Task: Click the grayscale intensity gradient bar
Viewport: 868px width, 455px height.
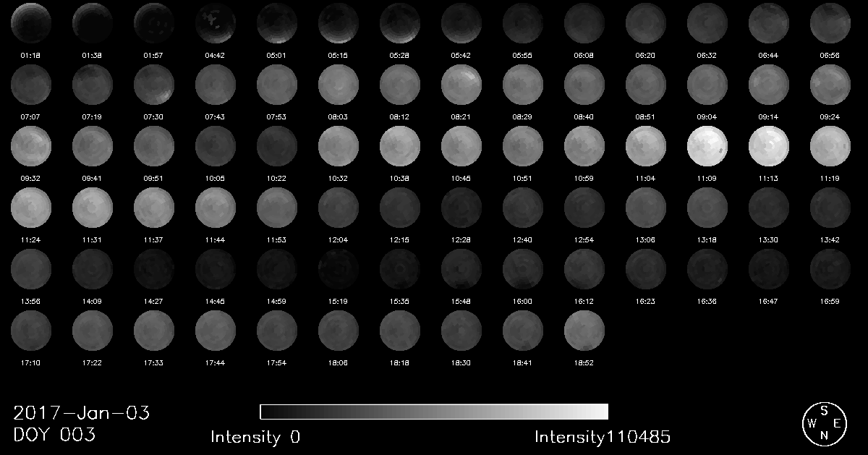Action: pyautogui.click(x=434, y=412)
